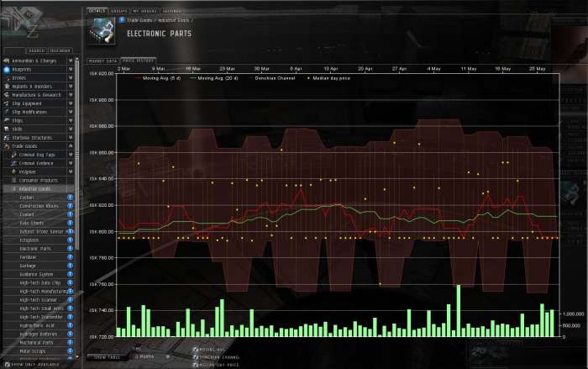Switch to the Settings tab
588x369 pixels.
(x=172, y=11)
